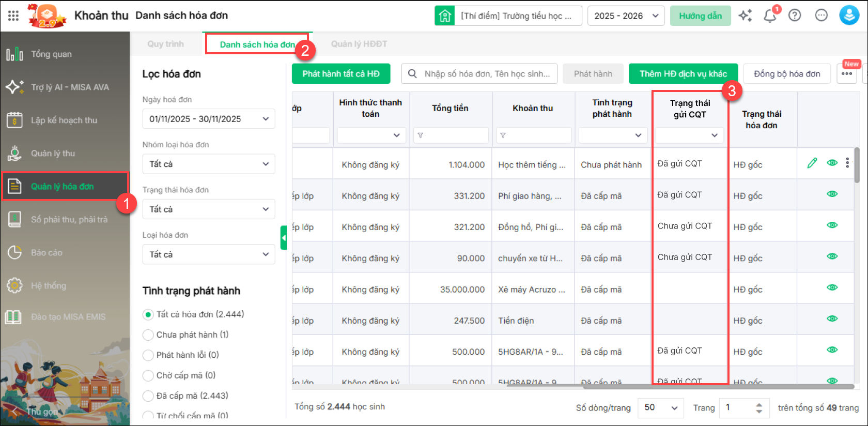The width and height of the screenshot is (868, 426).
Task: Click the invoice search input field
Action: click(486, 74)
